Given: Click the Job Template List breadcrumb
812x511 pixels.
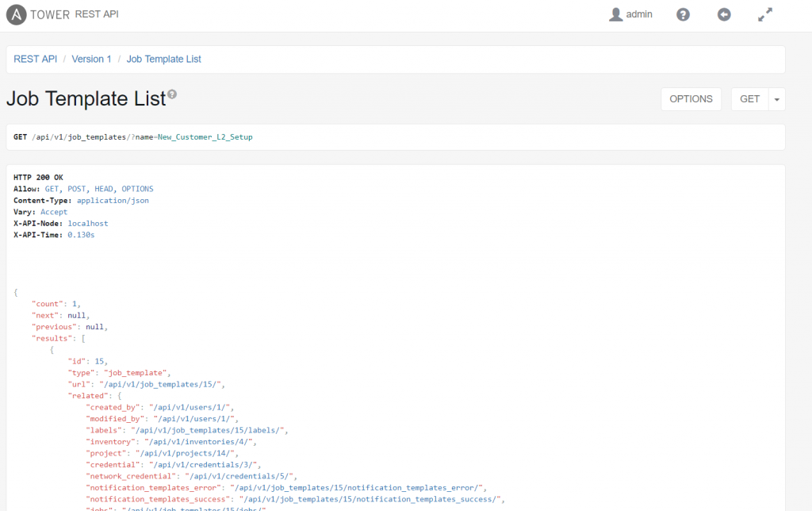Looking at the screenshot, I should [x=163, y=59].
